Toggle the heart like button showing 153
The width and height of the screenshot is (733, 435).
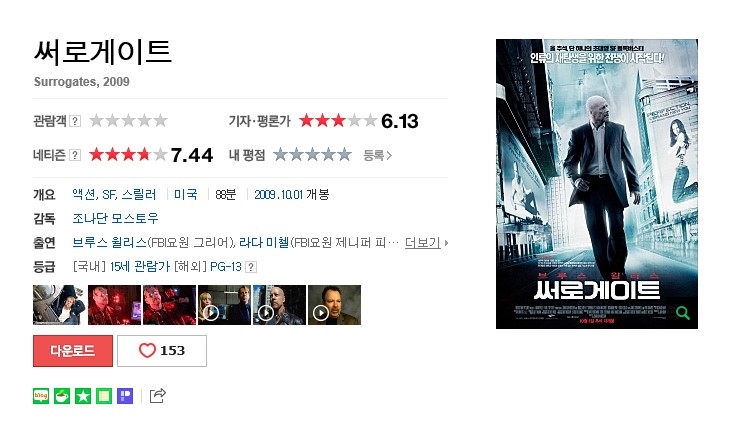pos(162,351)
